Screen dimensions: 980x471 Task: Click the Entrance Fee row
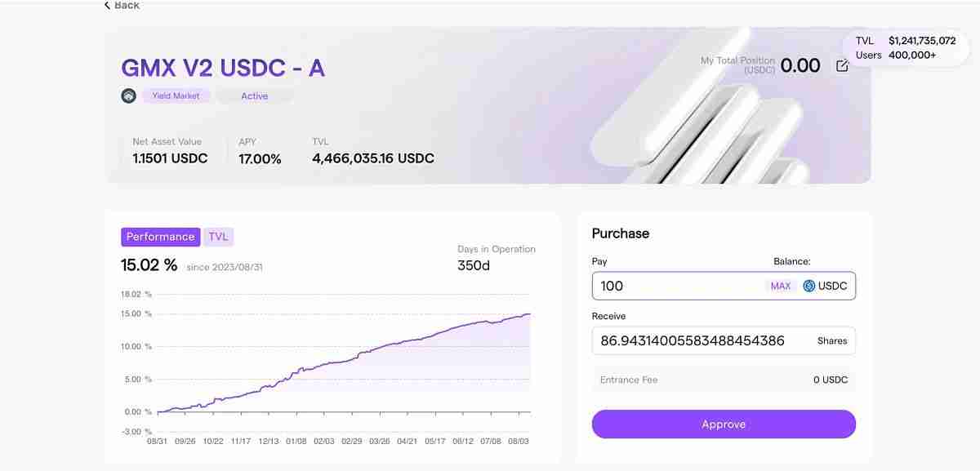pyautogui.click(x=724, y=380)
